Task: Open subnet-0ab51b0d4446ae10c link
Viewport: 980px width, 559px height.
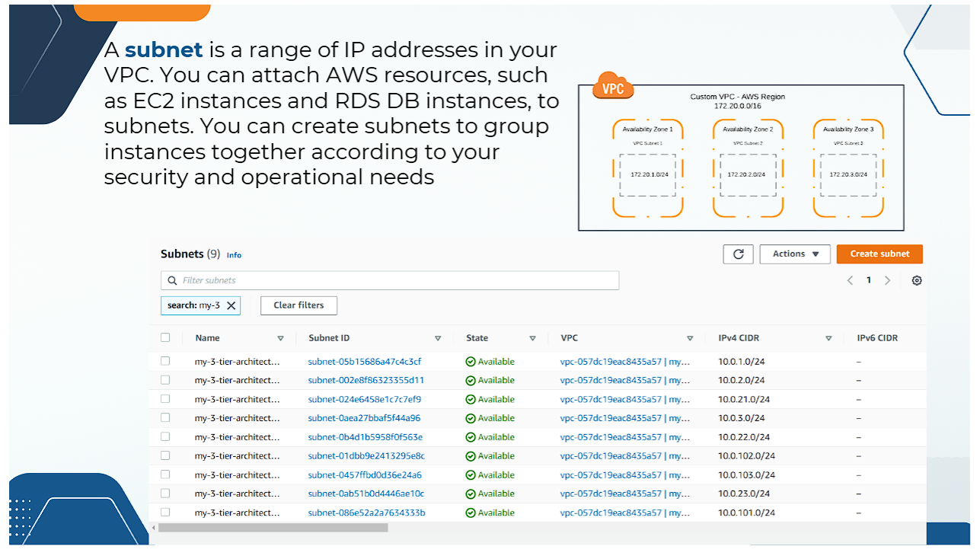Action: click(x=366, y=494)
